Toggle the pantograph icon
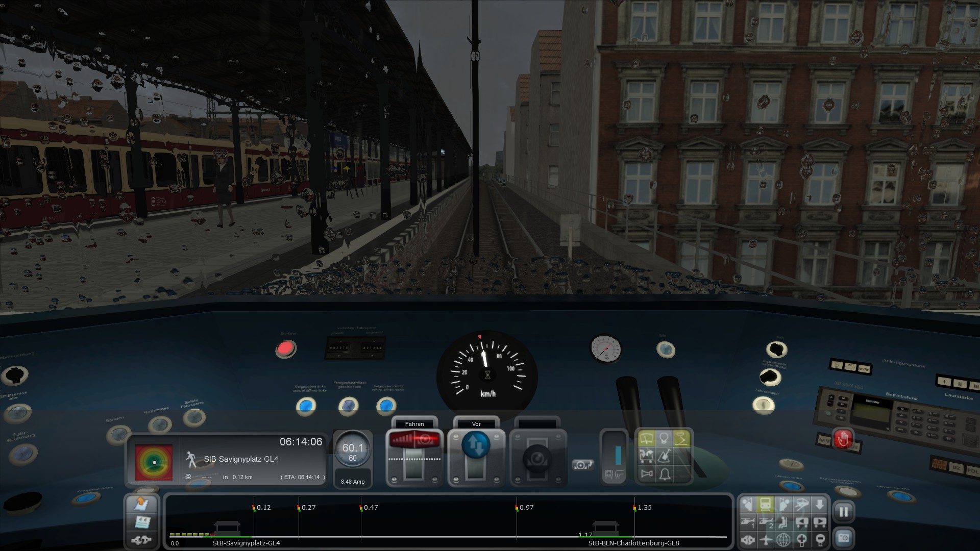 (681, 439)
